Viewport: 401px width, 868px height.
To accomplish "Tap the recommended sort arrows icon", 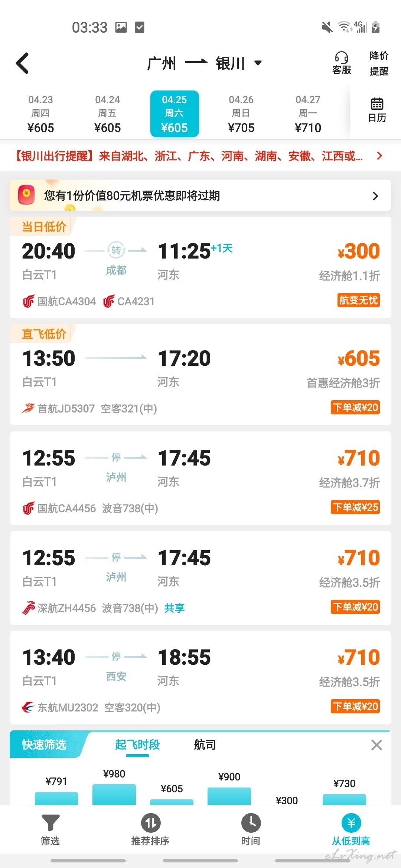I will pos(150,823).
